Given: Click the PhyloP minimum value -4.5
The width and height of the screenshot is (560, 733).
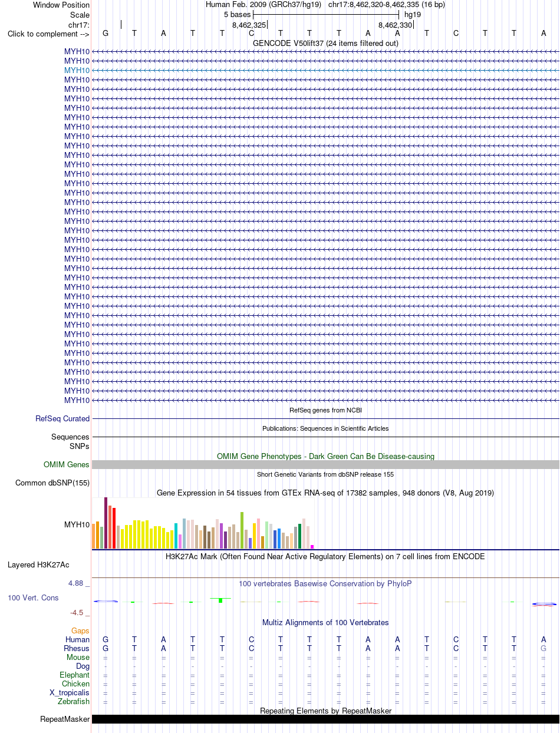Looking at the screenshot, I should tap(77, 613).
